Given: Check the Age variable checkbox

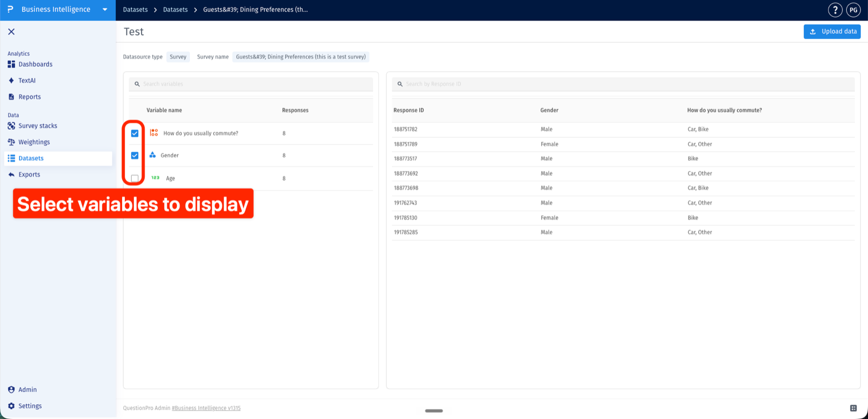Looking at the screenshot, I should click(x=135, y=178).
